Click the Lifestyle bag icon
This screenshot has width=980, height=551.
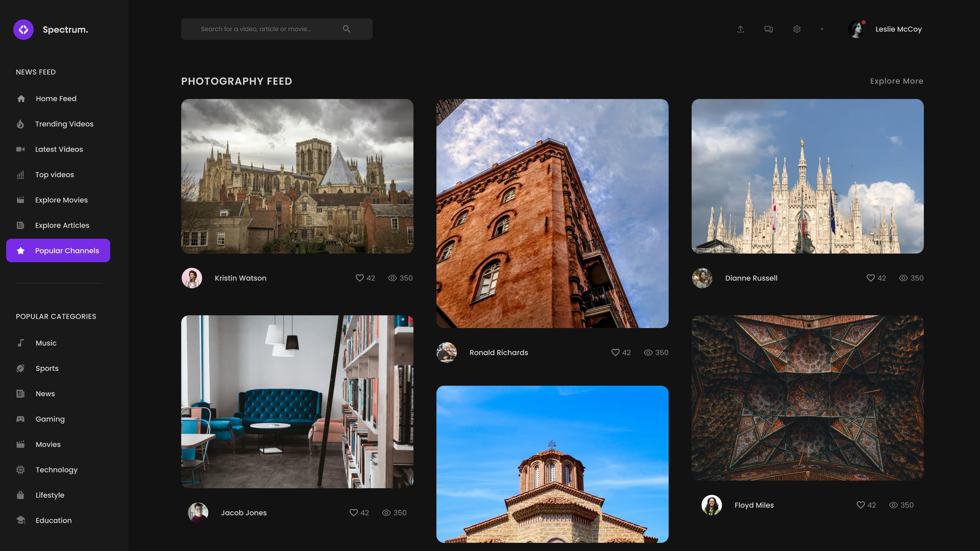(x=20, y=495)
